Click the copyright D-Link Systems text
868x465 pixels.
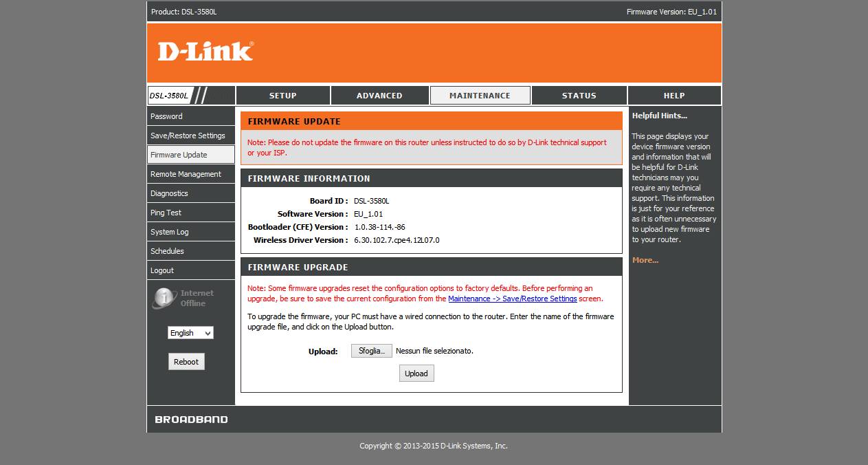pos(434,446)
